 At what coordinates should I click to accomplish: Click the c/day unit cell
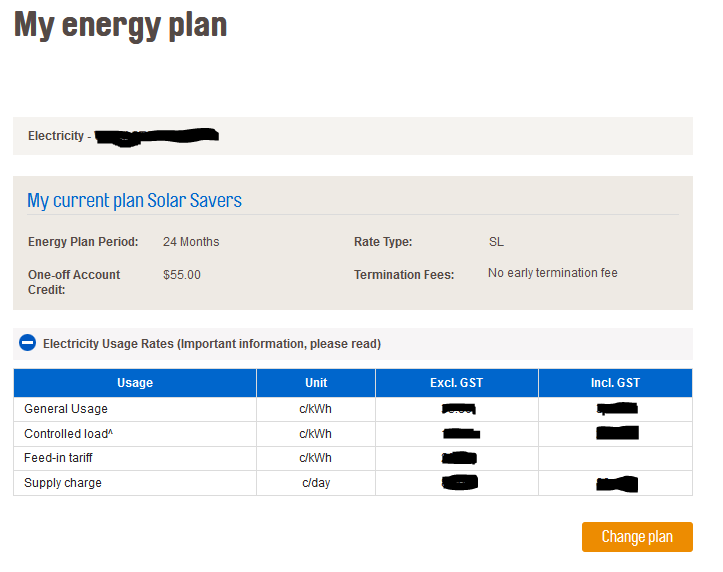pos(316,483)
